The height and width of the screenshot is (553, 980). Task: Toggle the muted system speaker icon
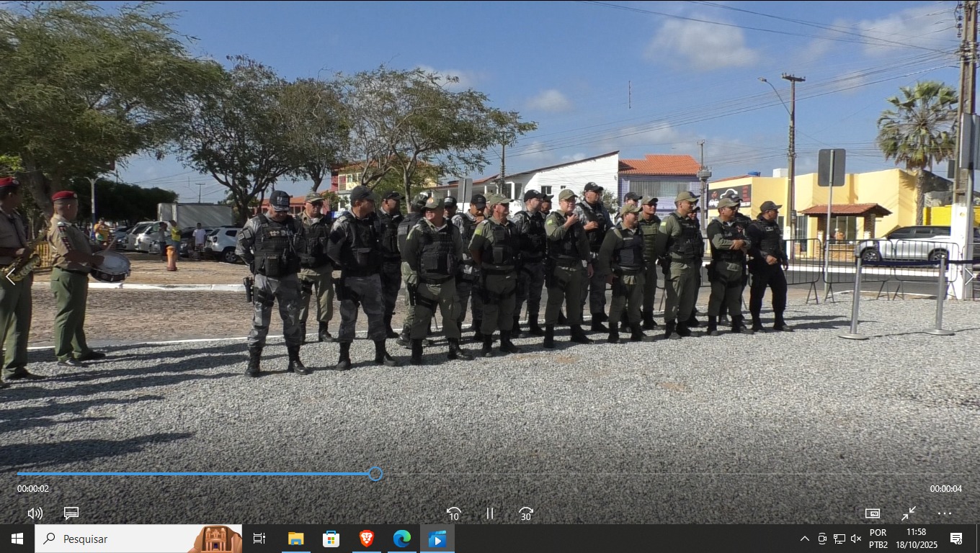point(856,539)
